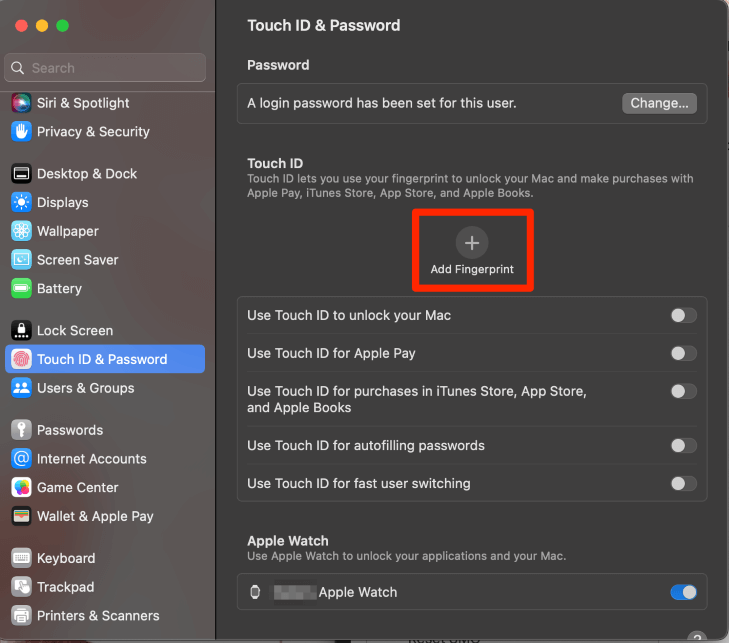
Task: Go to Wallpaper settings
Action: point(67,231)
